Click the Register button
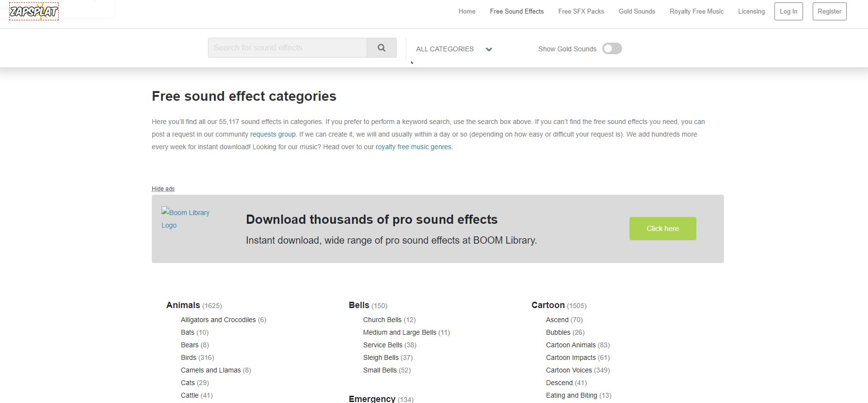 tap(830, 12)
